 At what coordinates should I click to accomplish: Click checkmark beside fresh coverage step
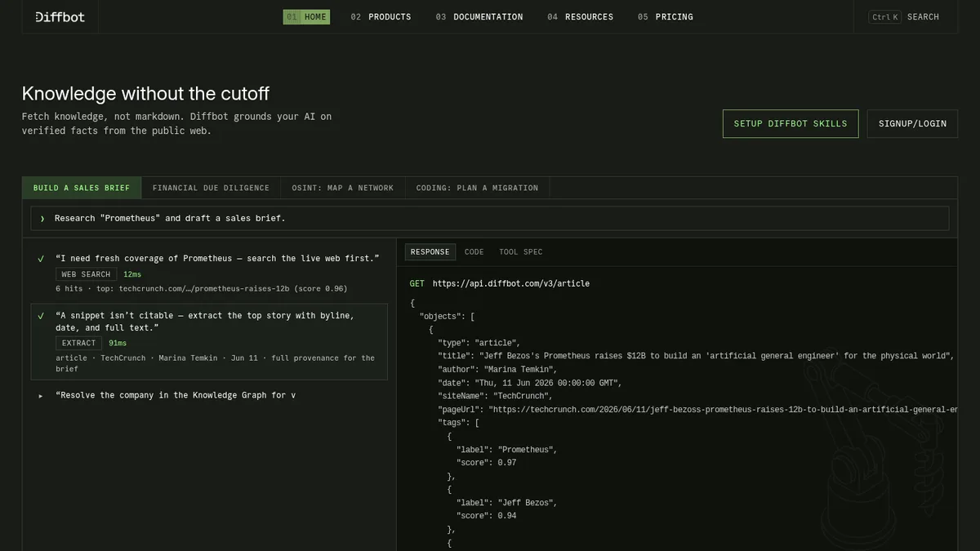(41, 259)
